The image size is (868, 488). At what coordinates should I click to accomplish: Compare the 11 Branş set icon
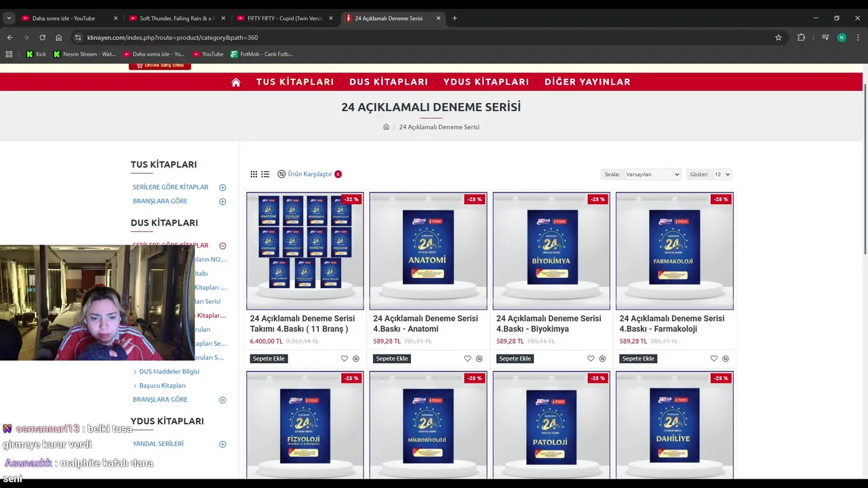click(356, 359)
